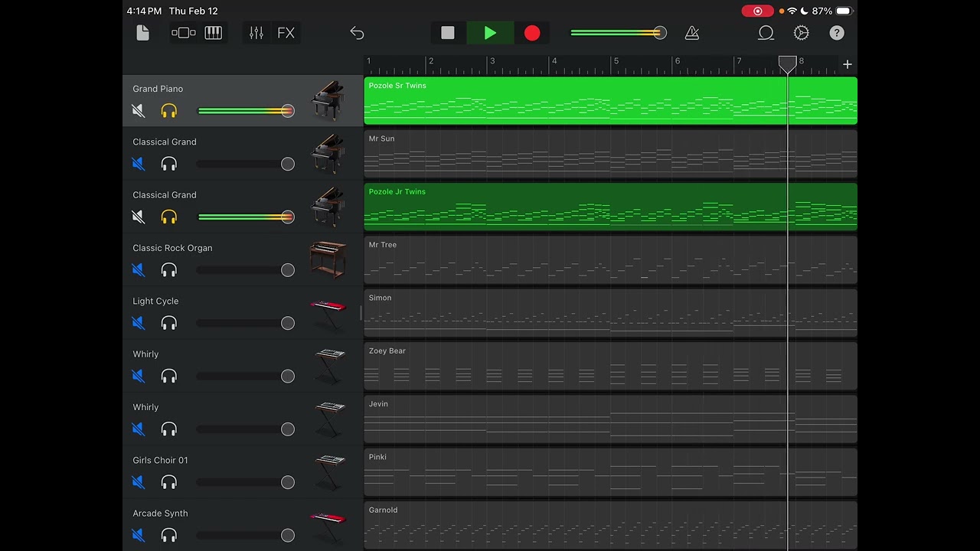Select the Jevin region
980x551 pixels.
coord(610,419)
